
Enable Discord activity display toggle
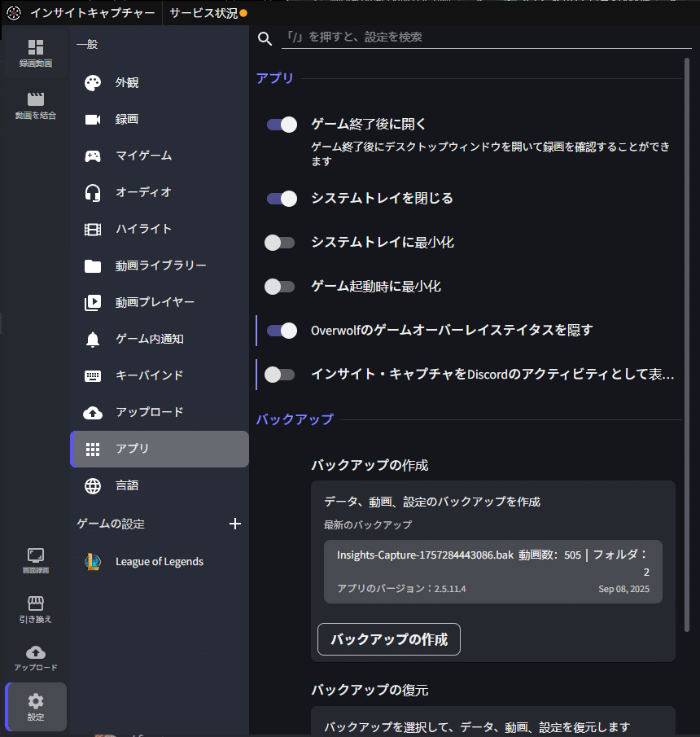(280, 374)
